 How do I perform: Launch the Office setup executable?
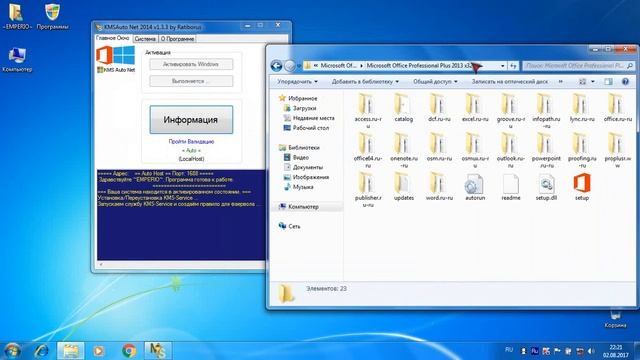tap(582, 186)
